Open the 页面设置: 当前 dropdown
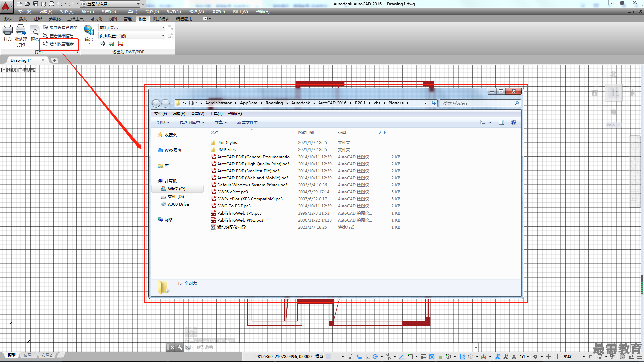Viewport: 644px width, 362px height. click(132, 36)
